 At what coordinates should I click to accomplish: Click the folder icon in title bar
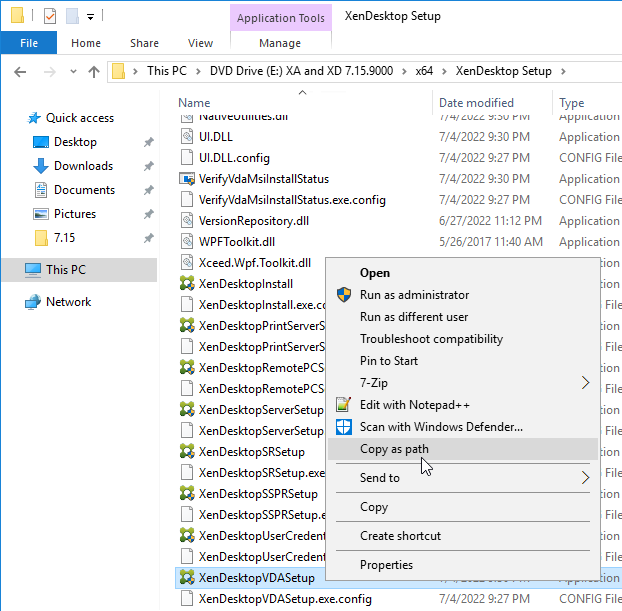click(x=17, y=16)
